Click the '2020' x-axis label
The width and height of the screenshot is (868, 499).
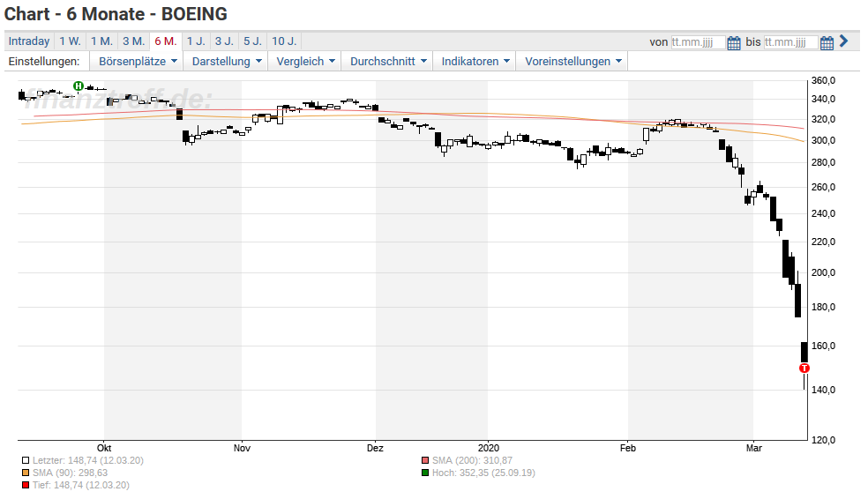coord(489,448)
